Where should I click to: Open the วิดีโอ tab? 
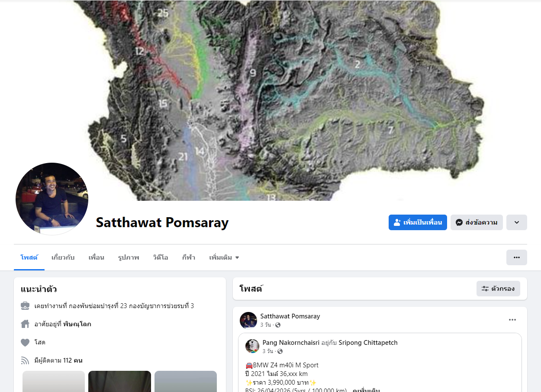click(x=161, y=257)
